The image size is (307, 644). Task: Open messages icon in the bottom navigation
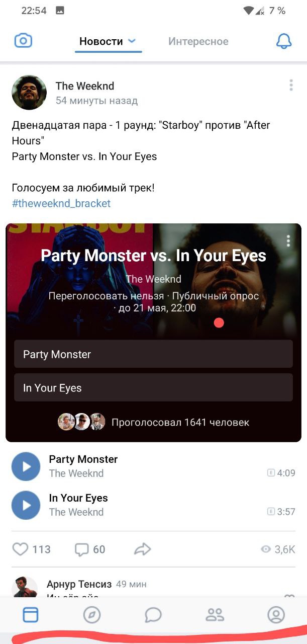point(153,614)
